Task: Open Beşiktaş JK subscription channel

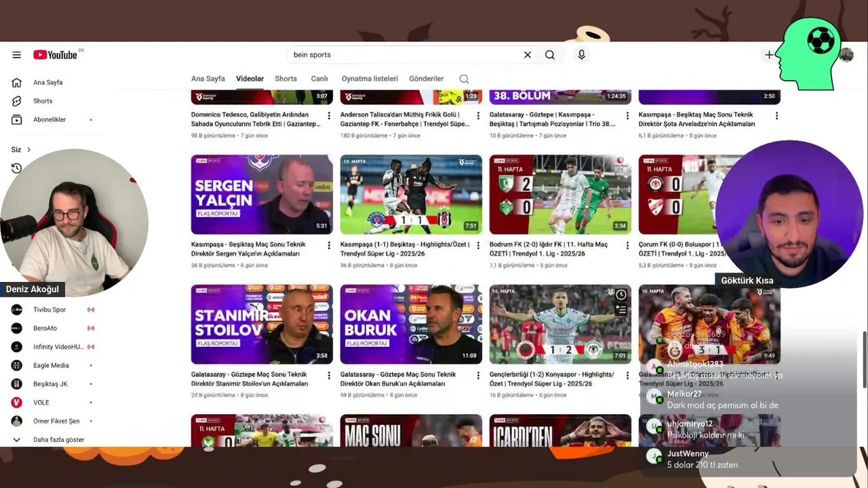Action: coord(50,384)
